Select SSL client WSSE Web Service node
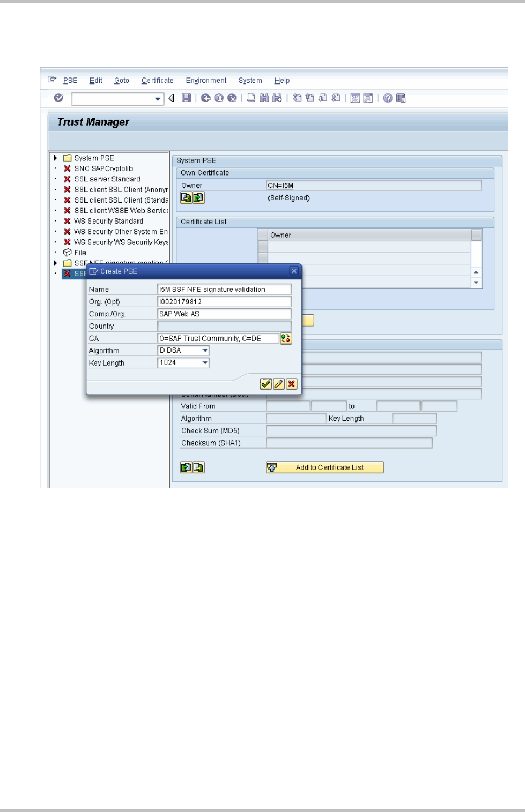The height and width of the screenshot is (812, 525). pos(121,211)
